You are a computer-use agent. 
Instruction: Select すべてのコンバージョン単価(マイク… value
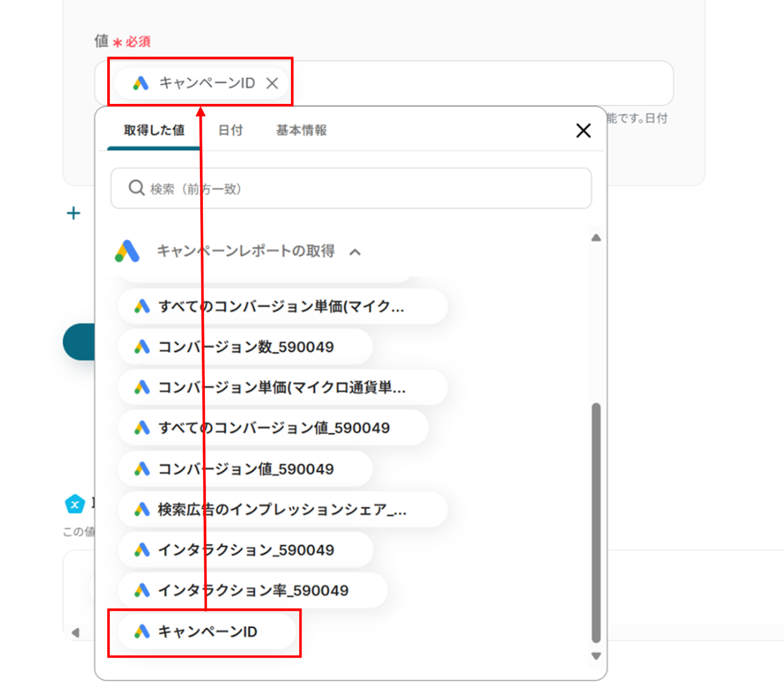click(283, 306)
